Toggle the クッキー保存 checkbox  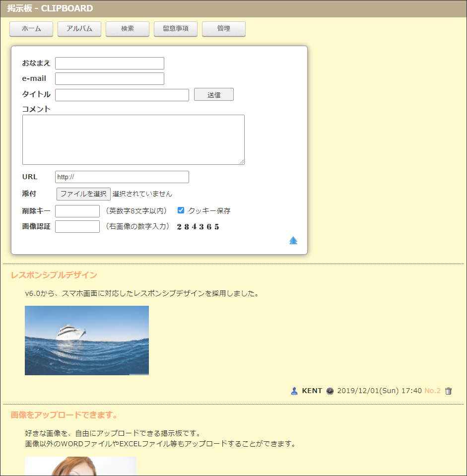(181, 210)
